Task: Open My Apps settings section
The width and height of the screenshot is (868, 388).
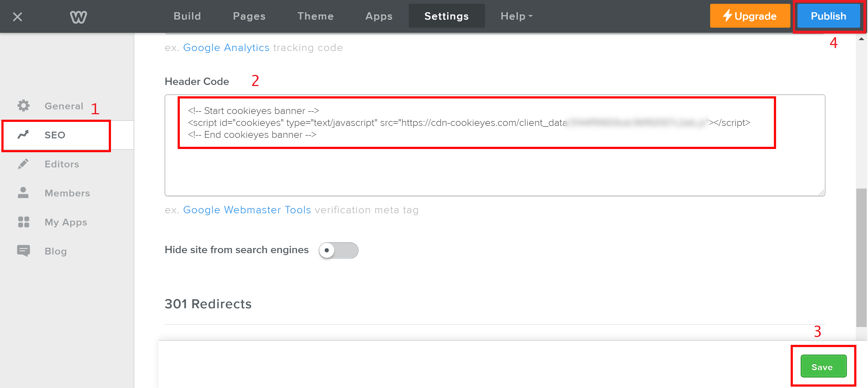Action: click(67, 222)
